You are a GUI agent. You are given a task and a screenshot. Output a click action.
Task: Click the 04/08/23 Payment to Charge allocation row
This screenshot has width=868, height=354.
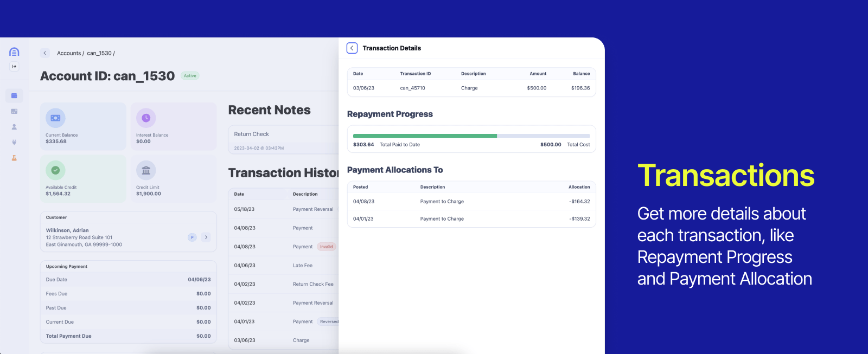point(471,202)
